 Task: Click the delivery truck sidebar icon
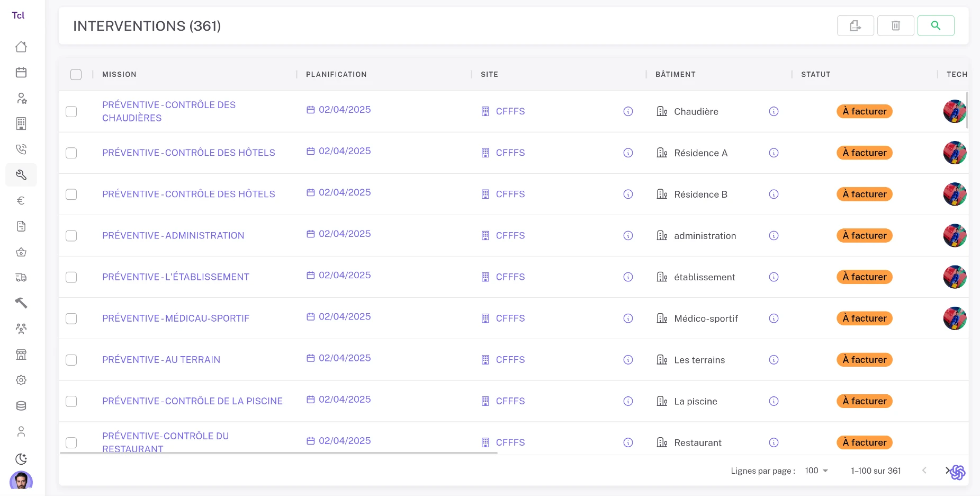21,278
